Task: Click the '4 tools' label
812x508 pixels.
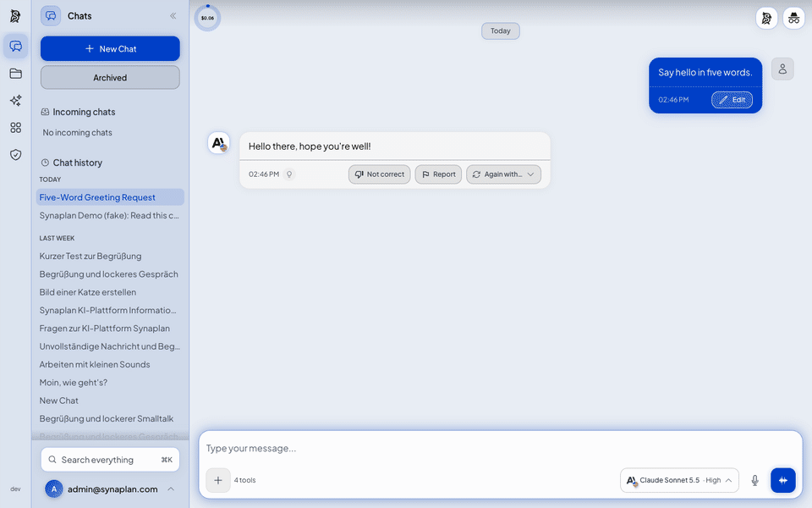Action: 245,480
